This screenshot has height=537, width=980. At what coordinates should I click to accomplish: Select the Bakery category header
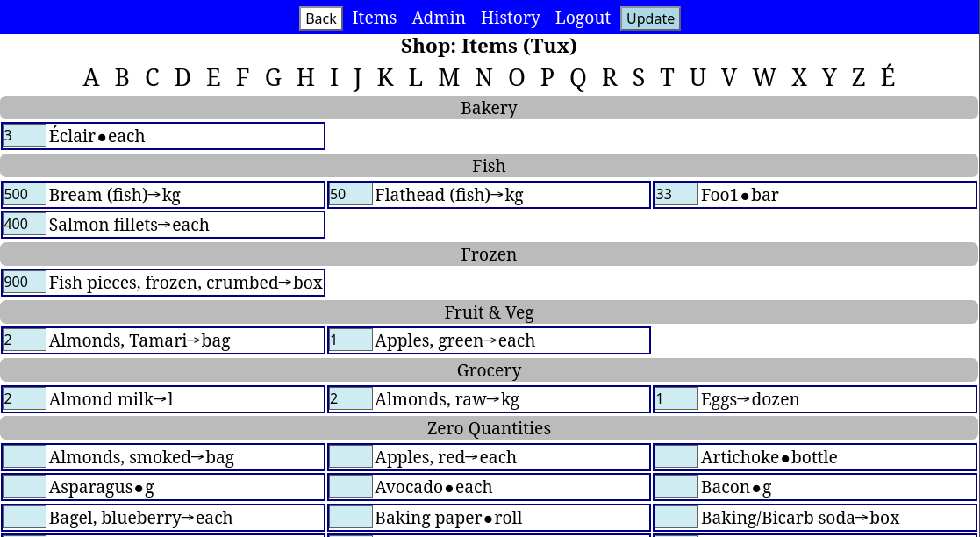489,108
